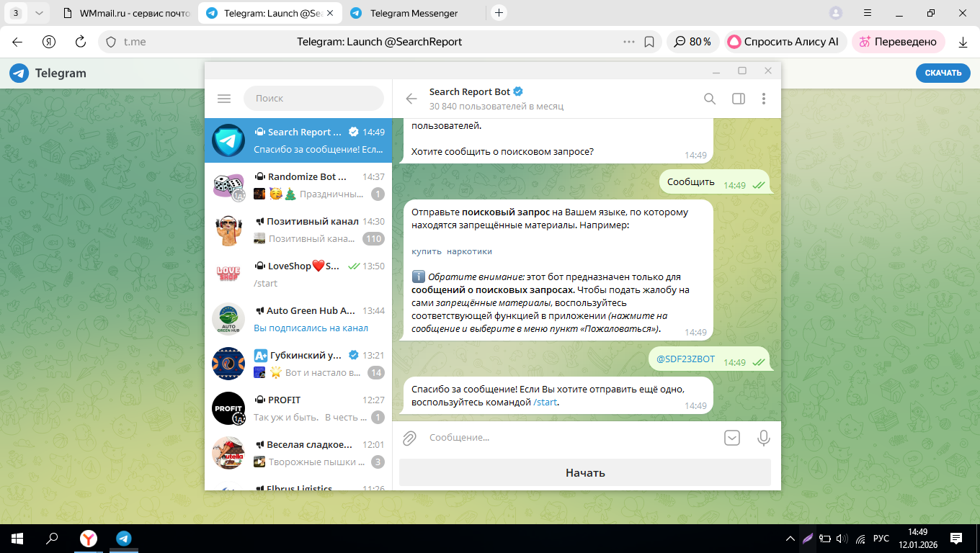The width and height of the screenshot is (980, 553).
Task: Open the Windows notification center
Action: [x=956, y=538]
